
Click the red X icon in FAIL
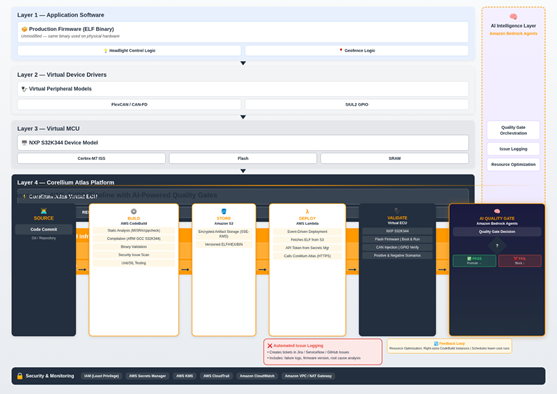[x=515, y=259]
